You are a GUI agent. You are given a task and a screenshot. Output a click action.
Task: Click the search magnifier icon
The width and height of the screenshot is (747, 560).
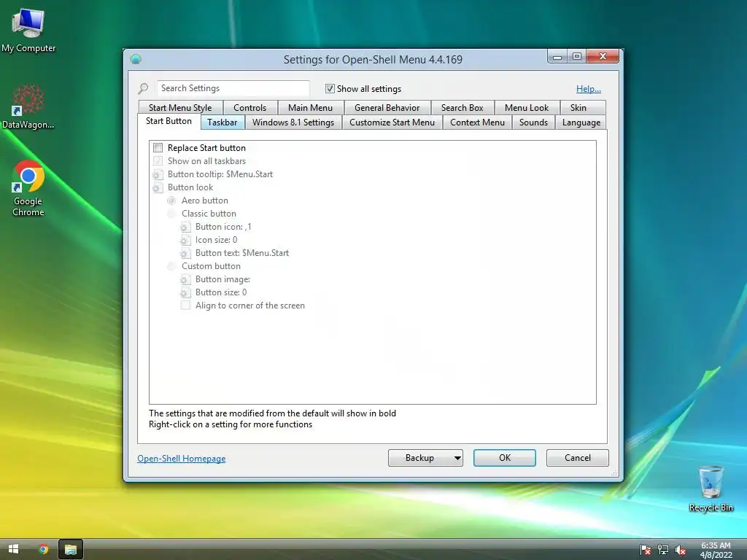[143, 88]
